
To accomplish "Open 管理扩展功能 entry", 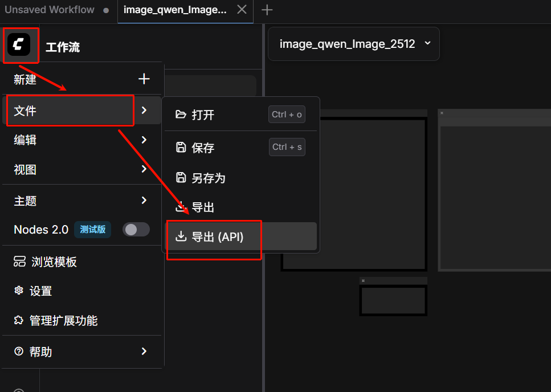I will point(81,320).
